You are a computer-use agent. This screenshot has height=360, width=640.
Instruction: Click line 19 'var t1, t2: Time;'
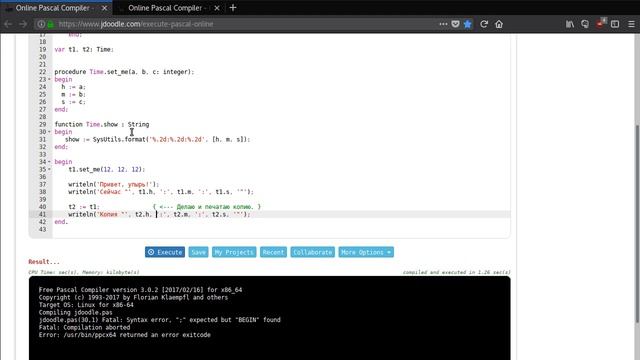coord(84,49)
